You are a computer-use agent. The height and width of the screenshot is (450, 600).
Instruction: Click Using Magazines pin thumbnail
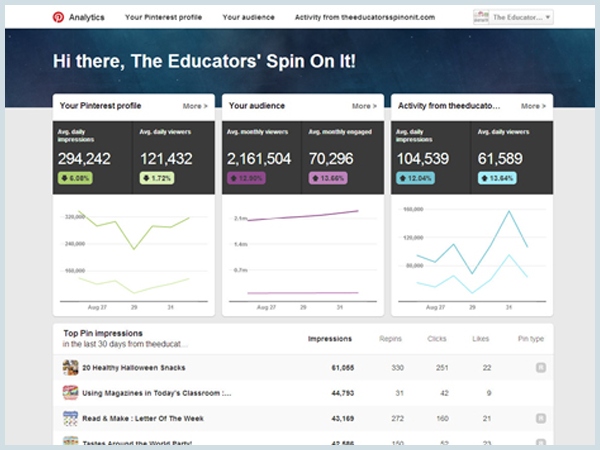(x=70, y=393)
